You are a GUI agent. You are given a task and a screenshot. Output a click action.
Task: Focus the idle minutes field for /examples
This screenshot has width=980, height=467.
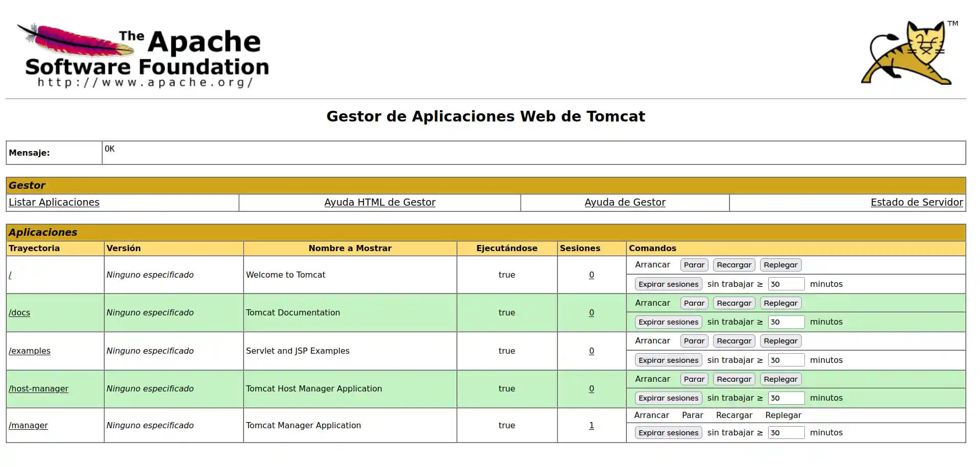click(786, 360)
